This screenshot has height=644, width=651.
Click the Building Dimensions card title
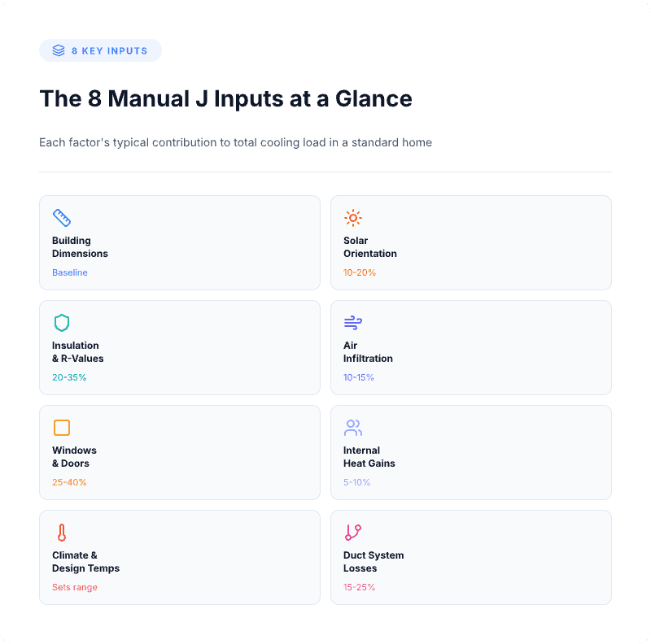[x=80, y=247]
